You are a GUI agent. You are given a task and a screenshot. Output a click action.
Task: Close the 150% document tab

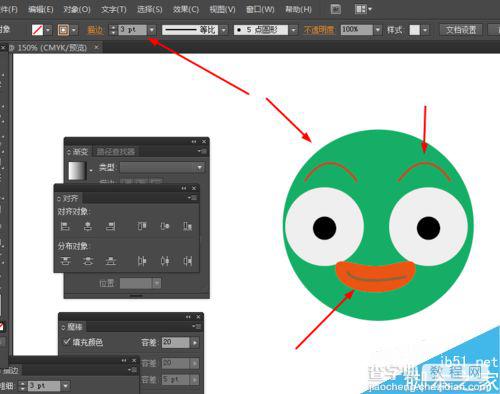coord(96,48)
